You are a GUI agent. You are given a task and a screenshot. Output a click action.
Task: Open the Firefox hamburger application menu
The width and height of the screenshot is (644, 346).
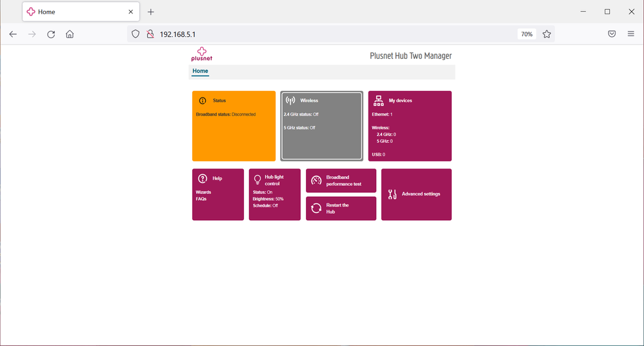[x=630, y=34]
